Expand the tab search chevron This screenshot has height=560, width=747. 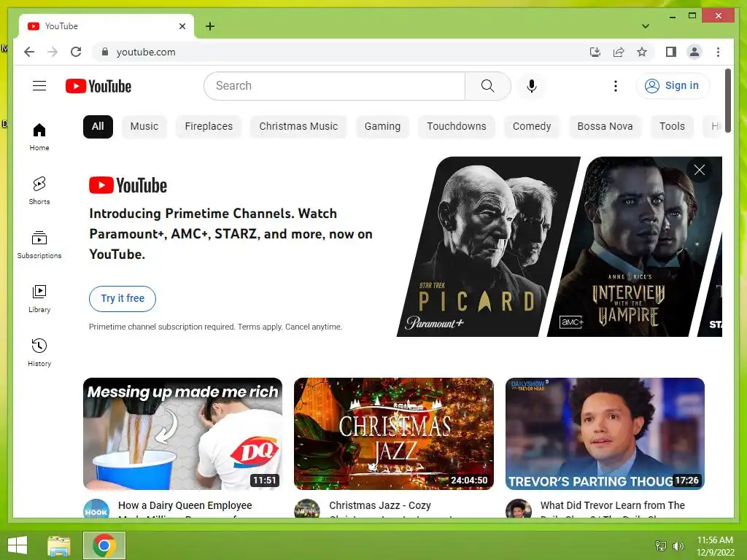pyautogui.click(x=646, y=26)
